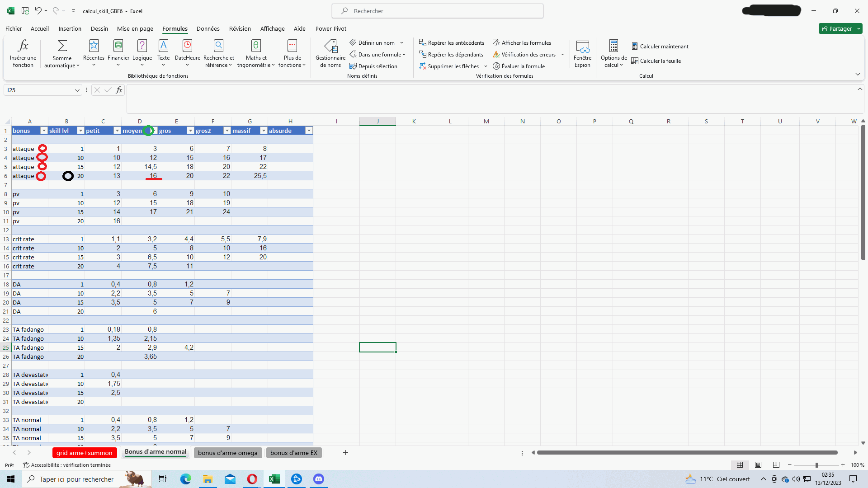
Task: Expand the Name Box dropdown arrow
Action: 77,90
